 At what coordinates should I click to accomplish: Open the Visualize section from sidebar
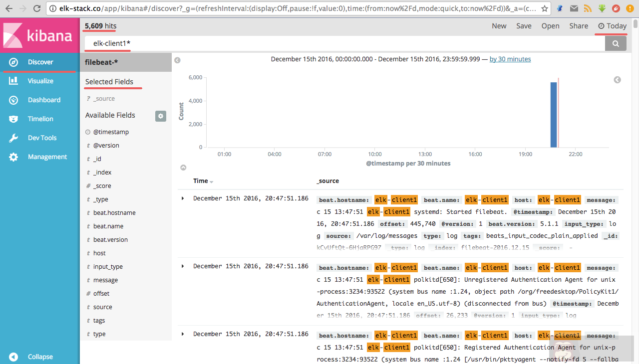coord(39,81)
